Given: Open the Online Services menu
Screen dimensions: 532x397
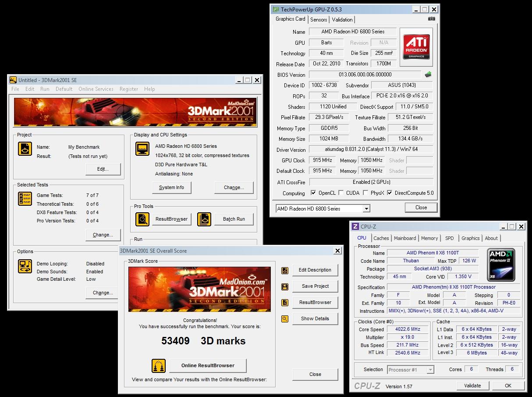Looking at the screenshot, I should (x=96, y=89).
